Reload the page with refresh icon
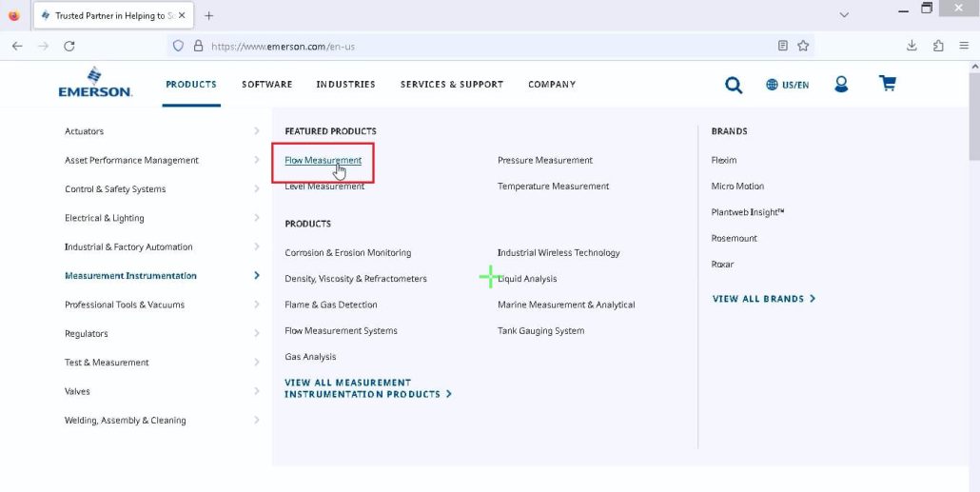980x492 pixels. (69, 46)
